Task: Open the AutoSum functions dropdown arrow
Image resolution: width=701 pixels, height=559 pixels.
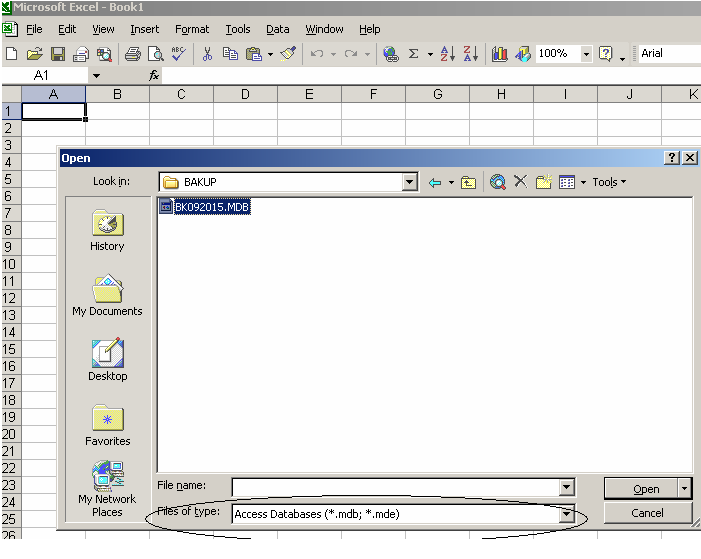Action: pyautogui.click(x=430, y=55)
